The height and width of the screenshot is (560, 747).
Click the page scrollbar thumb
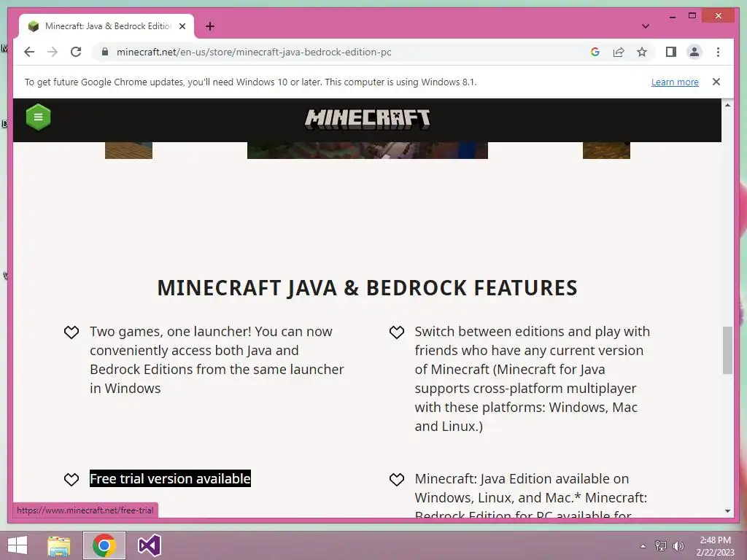pyautogui.click(x=727, y=350)
